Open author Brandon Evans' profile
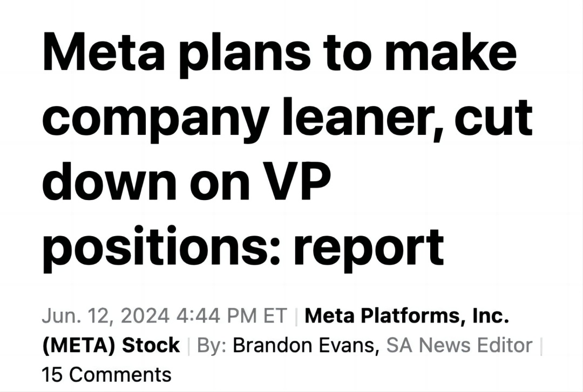This screenshot has height=392, width=583. coord(304,346)
